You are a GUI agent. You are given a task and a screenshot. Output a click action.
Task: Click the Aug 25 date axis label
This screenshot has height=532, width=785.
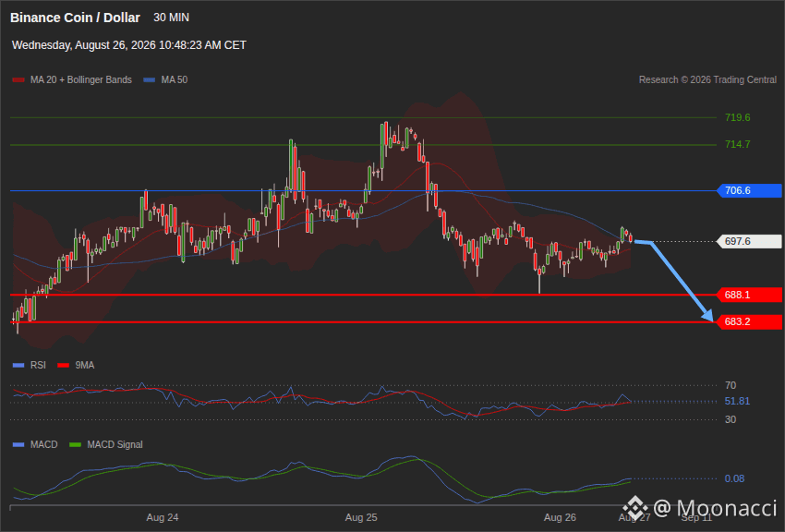tap(361, 517)
